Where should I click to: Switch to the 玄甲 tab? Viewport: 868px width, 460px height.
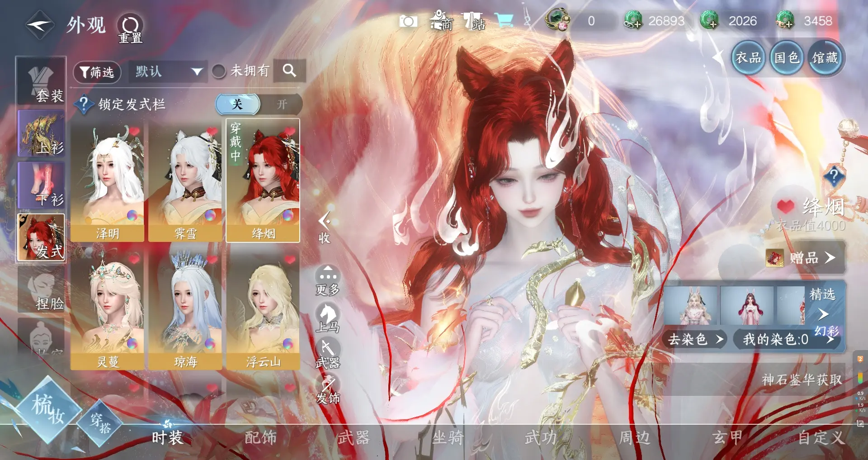click(x=727, y=437)
